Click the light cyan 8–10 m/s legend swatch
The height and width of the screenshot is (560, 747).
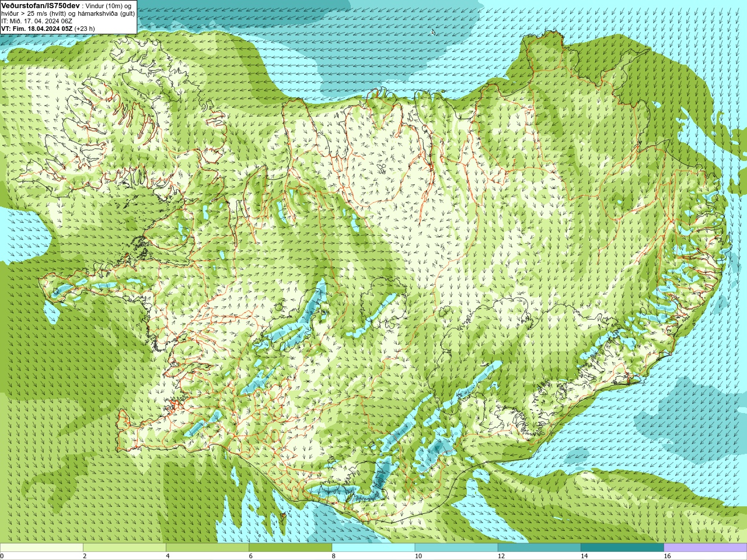coord(373,548)
